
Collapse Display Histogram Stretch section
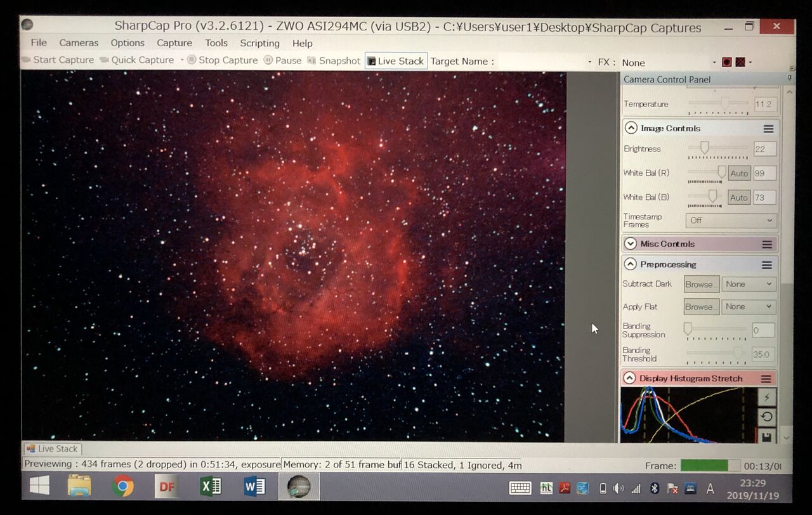(x=629, y=378)
